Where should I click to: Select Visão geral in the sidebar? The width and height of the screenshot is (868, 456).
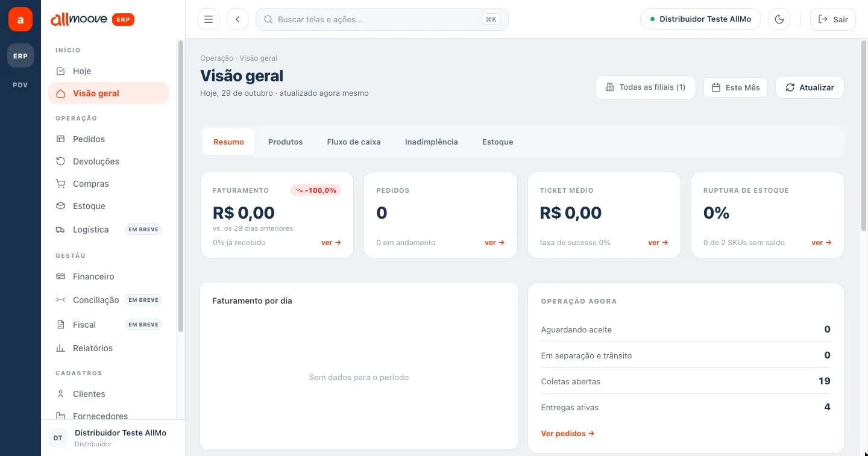tap(108, 93)
